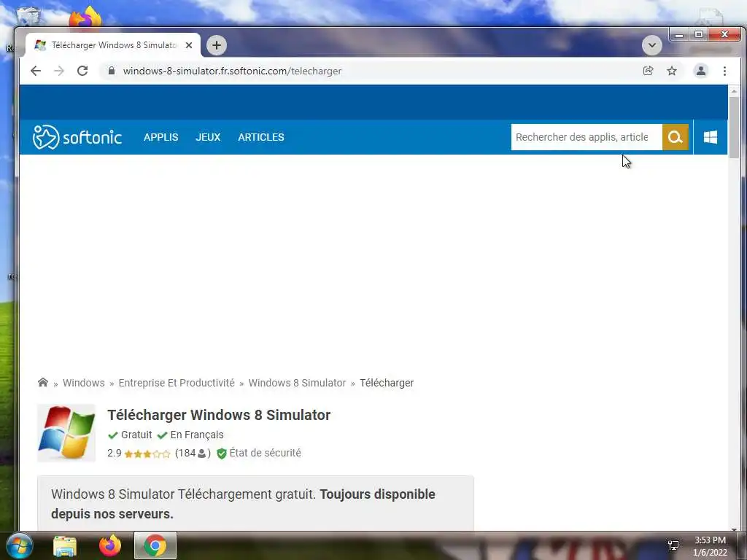
Task: Click the Télécharger Windows 8 Simulator heading
Action: 219,415
